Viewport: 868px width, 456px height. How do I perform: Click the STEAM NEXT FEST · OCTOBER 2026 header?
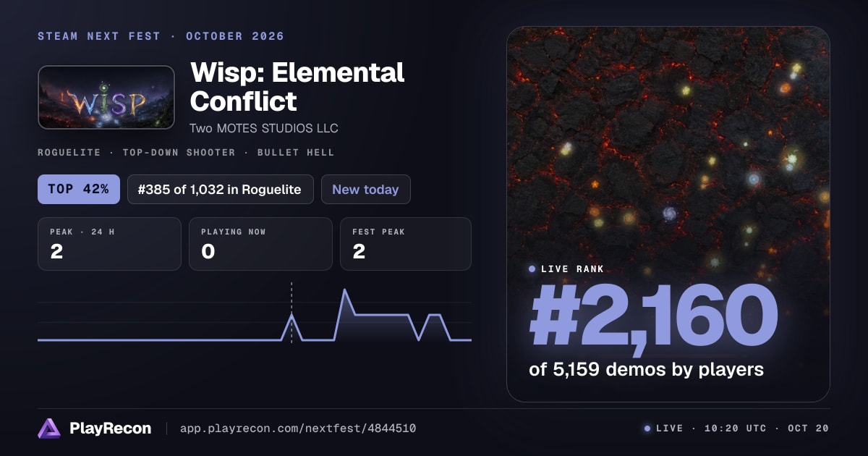161,36
